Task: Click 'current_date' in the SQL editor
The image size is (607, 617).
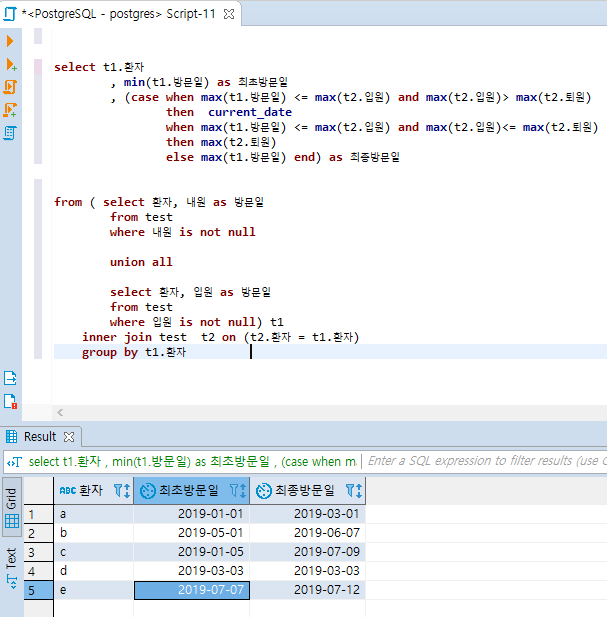Action: click(x=250, y=112)
